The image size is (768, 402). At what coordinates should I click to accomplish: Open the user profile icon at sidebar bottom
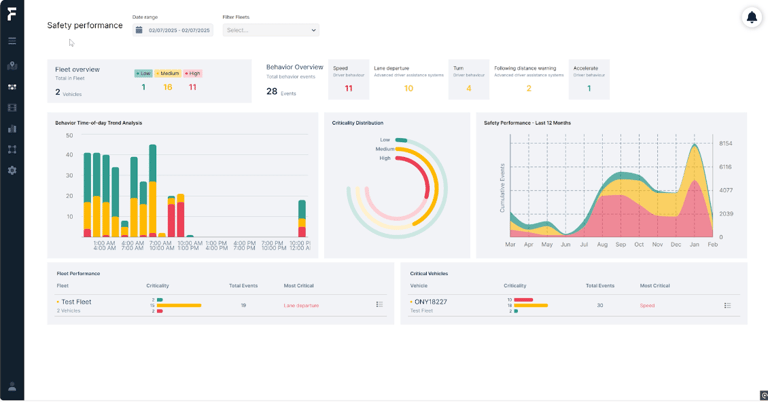(12, 387)
